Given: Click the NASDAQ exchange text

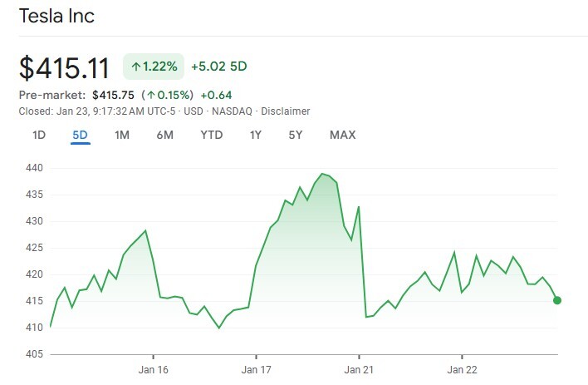Looking at the screenshot, I should (232, 111).
